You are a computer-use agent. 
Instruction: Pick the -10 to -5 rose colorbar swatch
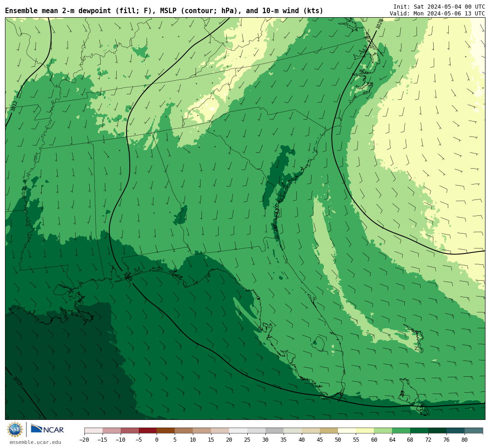tap(130, 431)
